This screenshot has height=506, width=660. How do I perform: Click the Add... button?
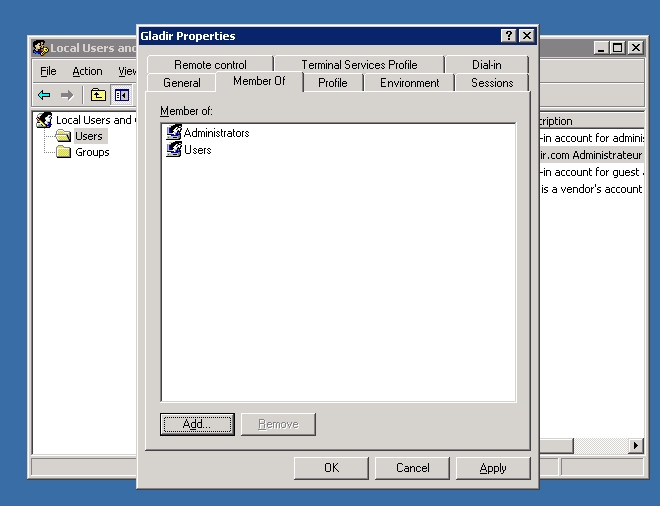click(x=197, y=424)
